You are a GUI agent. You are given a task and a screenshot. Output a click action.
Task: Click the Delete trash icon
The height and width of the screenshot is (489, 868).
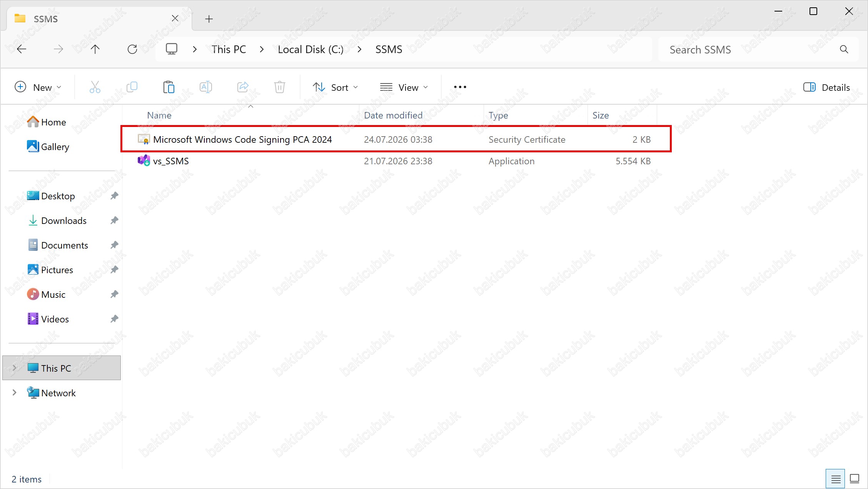pos(280,87)
